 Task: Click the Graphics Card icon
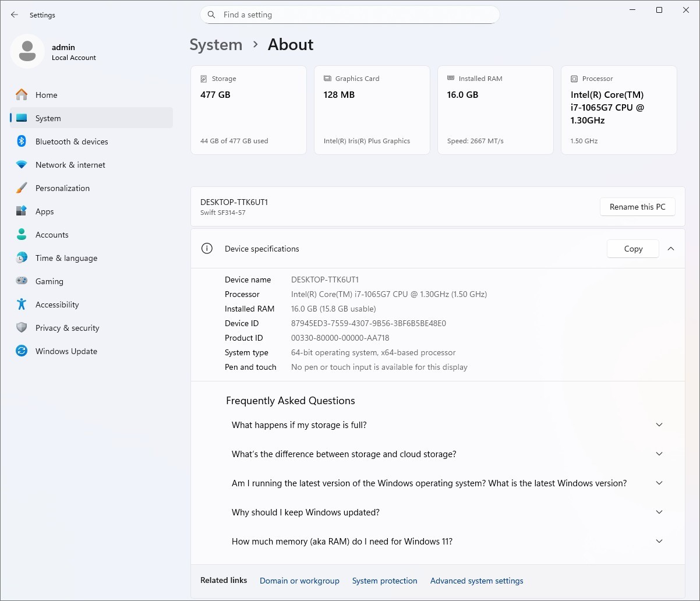tap(327, 79)
